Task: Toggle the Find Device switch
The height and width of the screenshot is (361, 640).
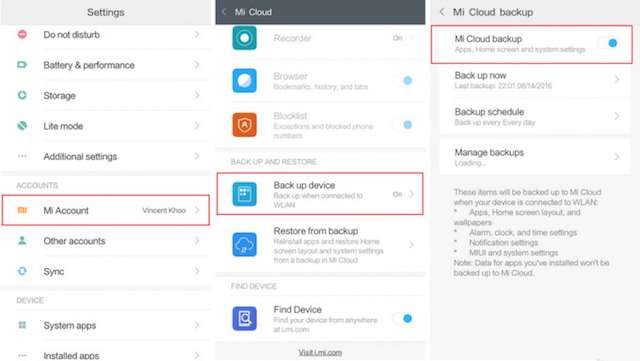Action: coord(404,318)
